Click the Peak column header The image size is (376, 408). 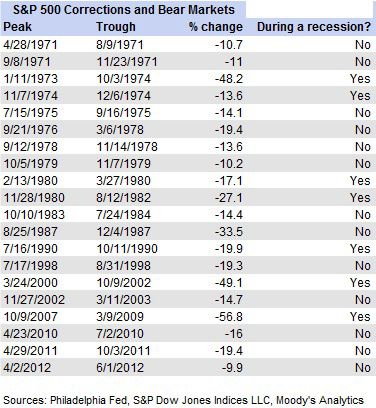(17, 27)
